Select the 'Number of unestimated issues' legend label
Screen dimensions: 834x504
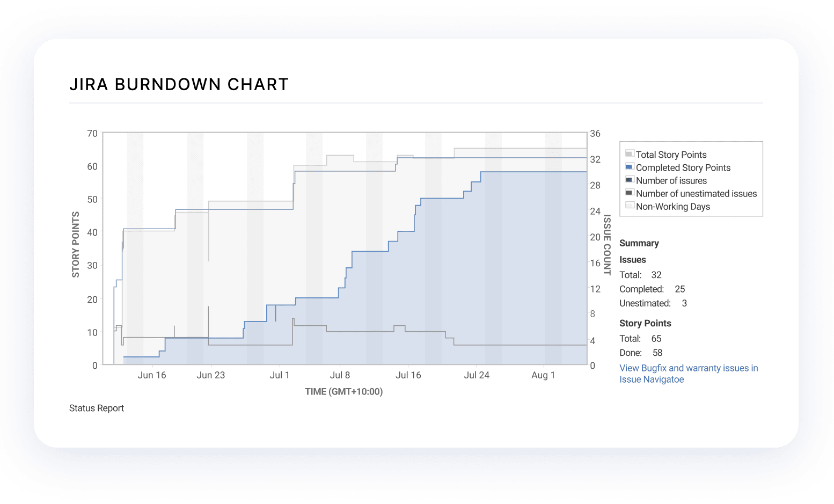[x=696, y=193]
